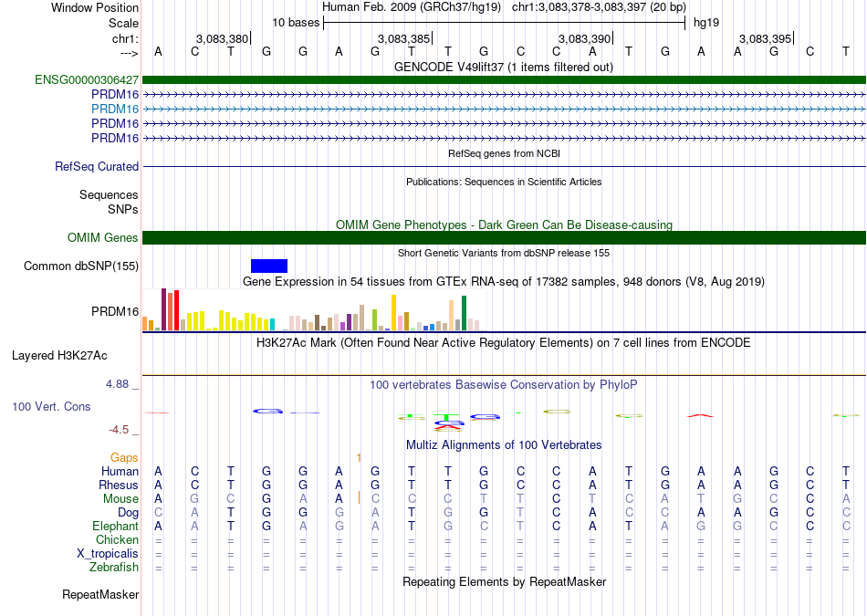The height and width of the screenshot is (616, 867).
Task: Select the dark green ENSG00000306427 gene bar
Action: [504, 79]
